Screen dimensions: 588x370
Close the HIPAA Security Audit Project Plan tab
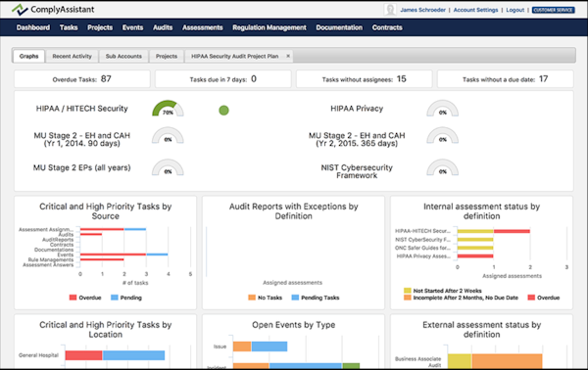click(288, 56)
